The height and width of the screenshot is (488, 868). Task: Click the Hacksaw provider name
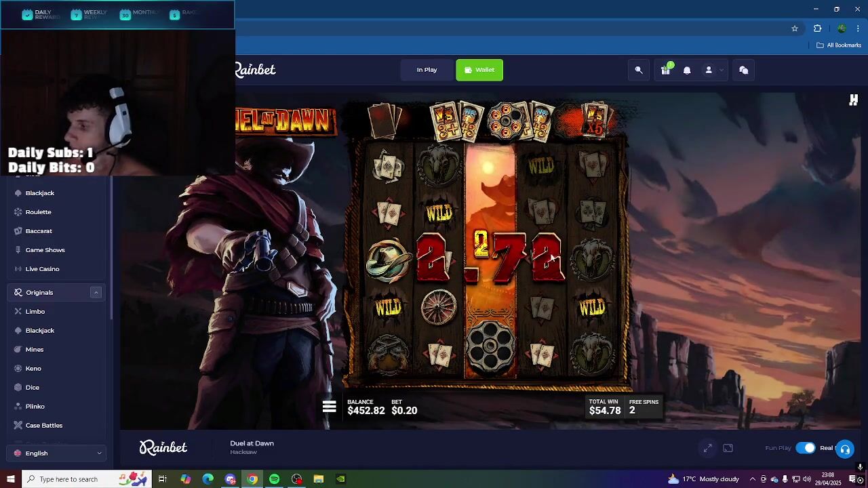point(243,452)
